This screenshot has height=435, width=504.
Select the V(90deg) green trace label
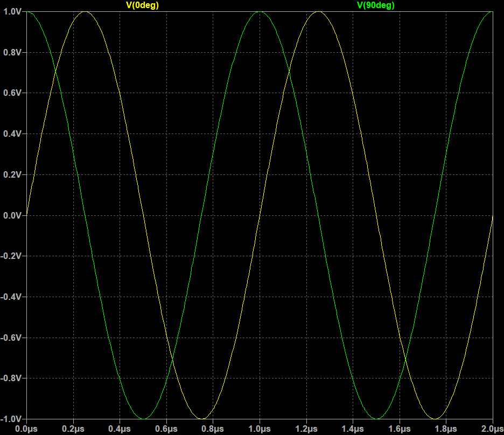tap(376, 5)
